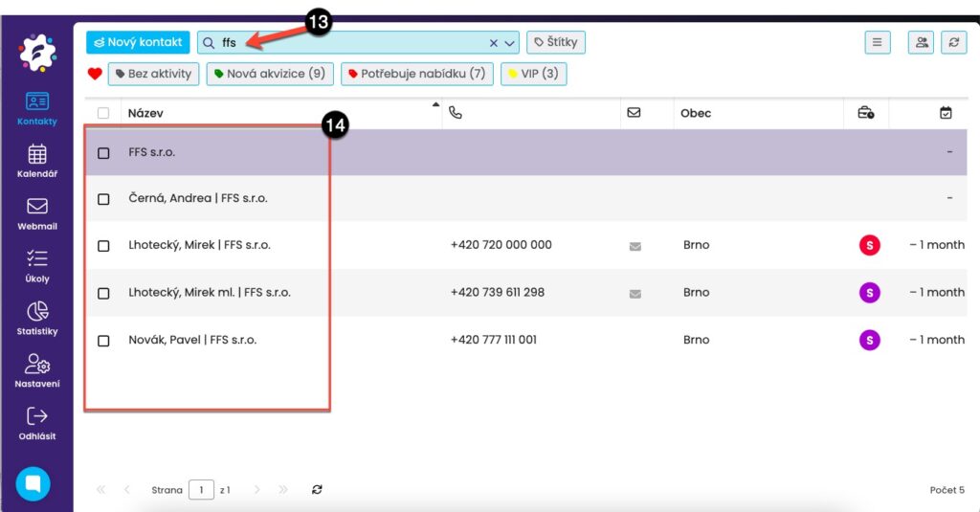Open contact Lhotecký, Mirek ml. | FFS s.r.o.
Image resolution: width=980 pixels, height=512 pixels.
pos(210,293)
